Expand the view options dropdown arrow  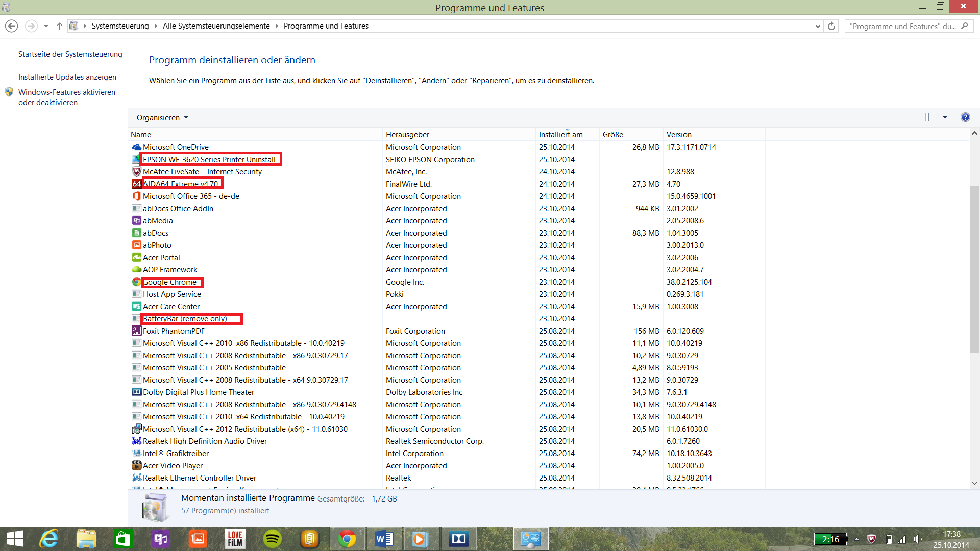coord(945,117)
